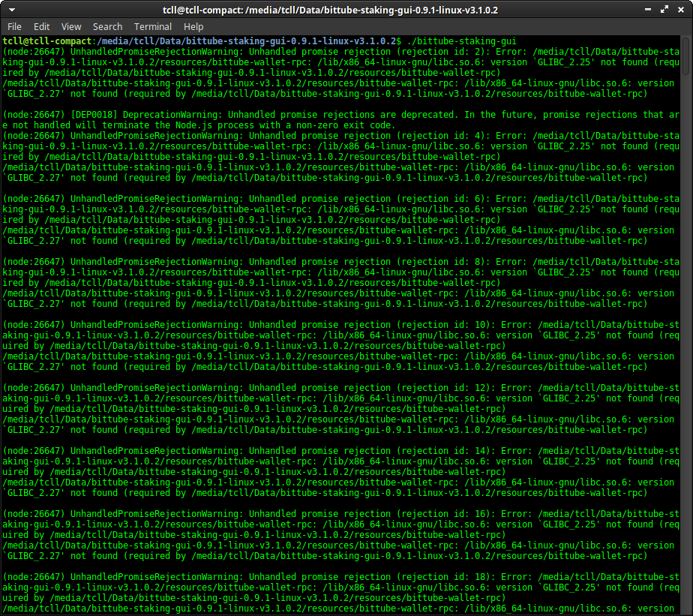Click the terminal vertical scrollbar thumb
This screenshot has width=693, height=616.
point(686,56)
